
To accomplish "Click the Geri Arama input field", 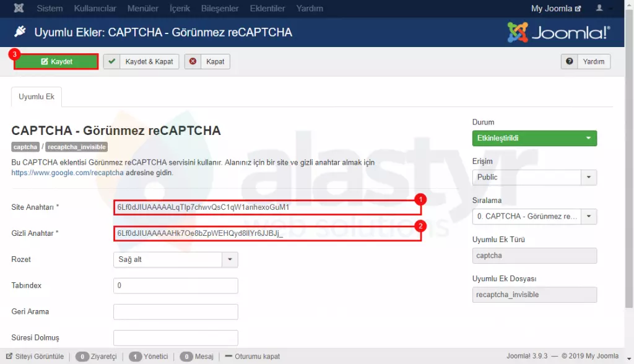I will pyautogui.click(x=175, y=312).
